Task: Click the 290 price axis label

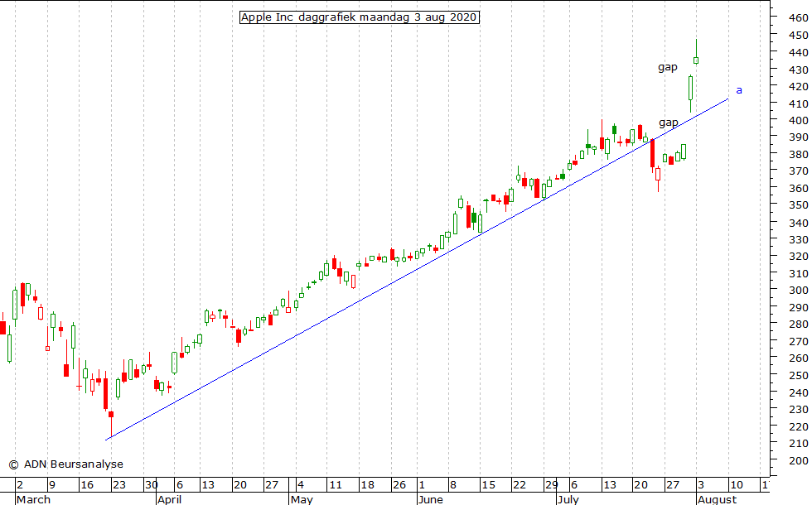Action: (x=797, y=307)
